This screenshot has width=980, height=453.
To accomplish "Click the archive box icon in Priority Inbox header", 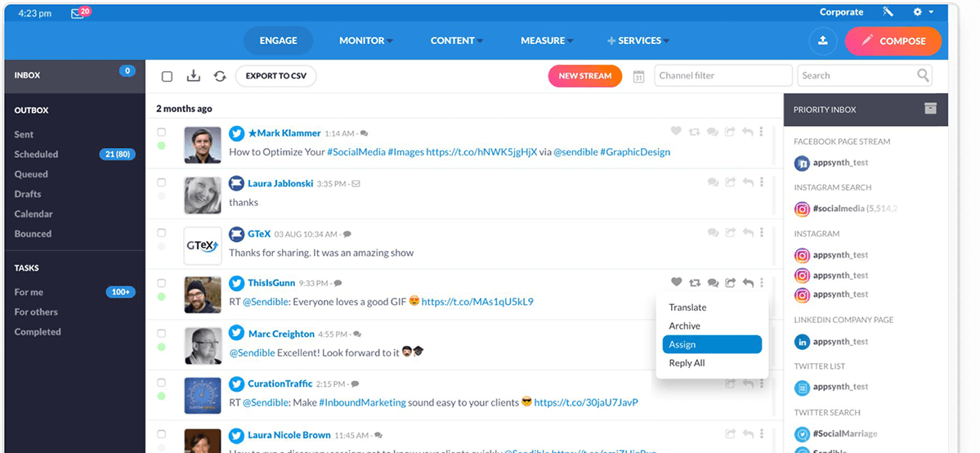I will point(931,109).
